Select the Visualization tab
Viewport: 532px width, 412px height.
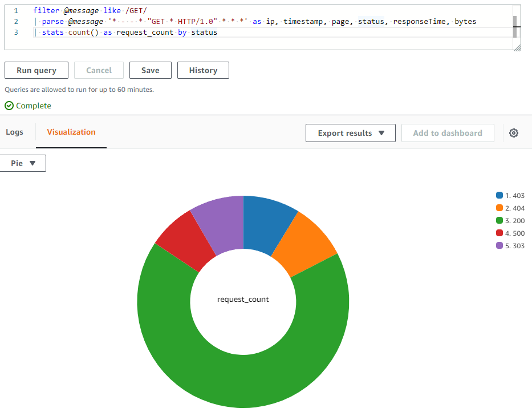tap(71, 132)
